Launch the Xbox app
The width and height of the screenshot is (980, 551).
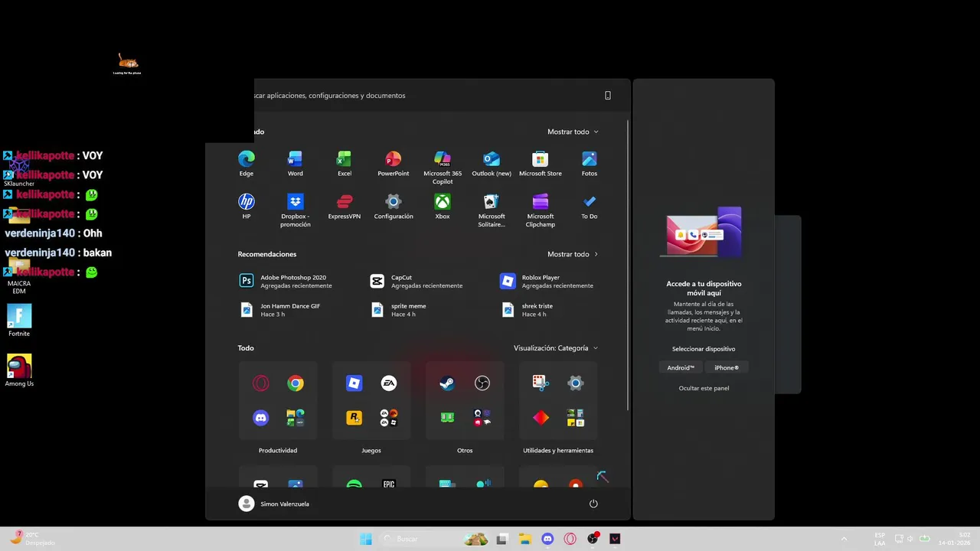click(x=443, y=207)
